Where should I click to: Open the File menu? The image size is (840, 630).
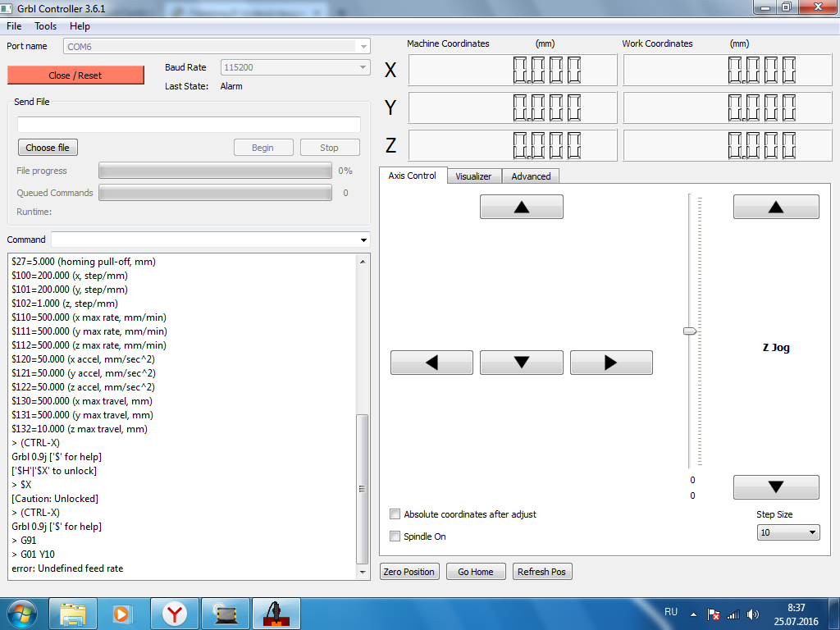point(14,26)
